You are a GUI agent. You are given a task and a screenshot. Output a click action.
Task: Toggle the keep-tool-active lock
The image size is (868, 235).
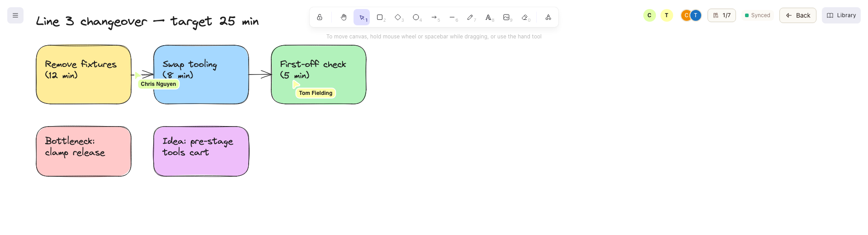(x=320, y=17)
